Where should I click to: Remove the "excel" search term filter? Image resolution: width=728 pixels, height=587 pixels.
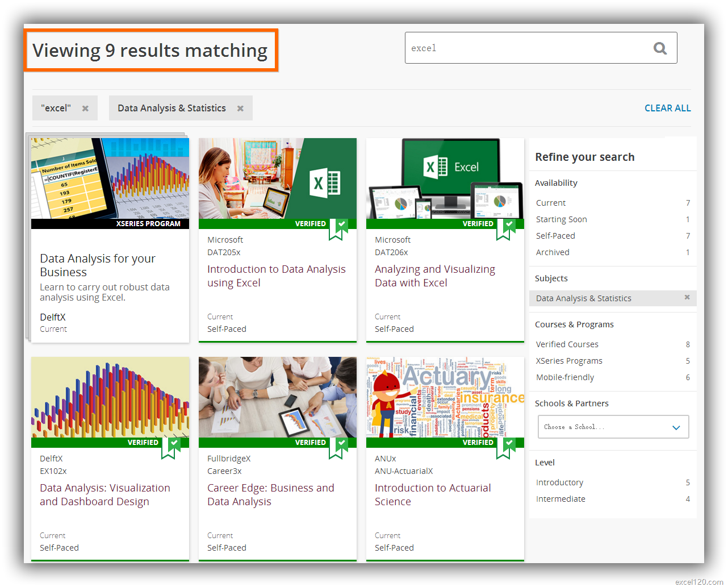[x=85, y=109]
